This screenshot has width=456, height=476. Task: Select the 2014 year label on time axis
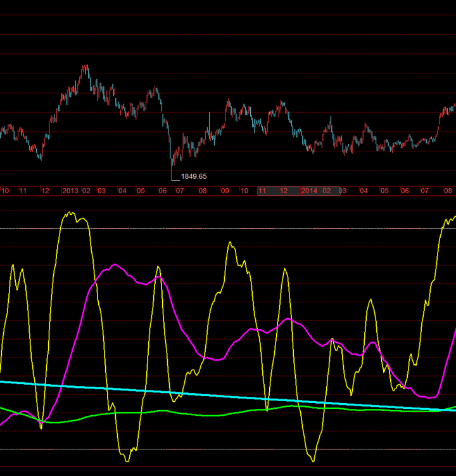point(309,191)
